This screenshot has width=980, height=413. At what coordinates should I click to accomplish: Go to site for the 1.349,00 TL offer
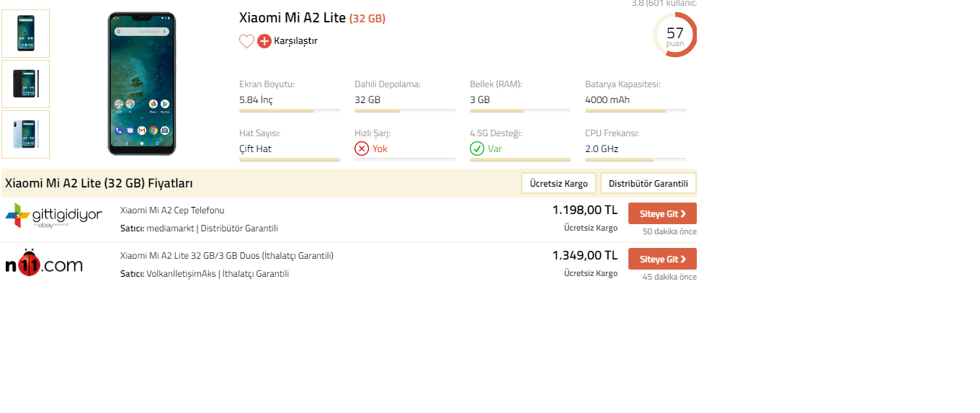click(662, 259)
